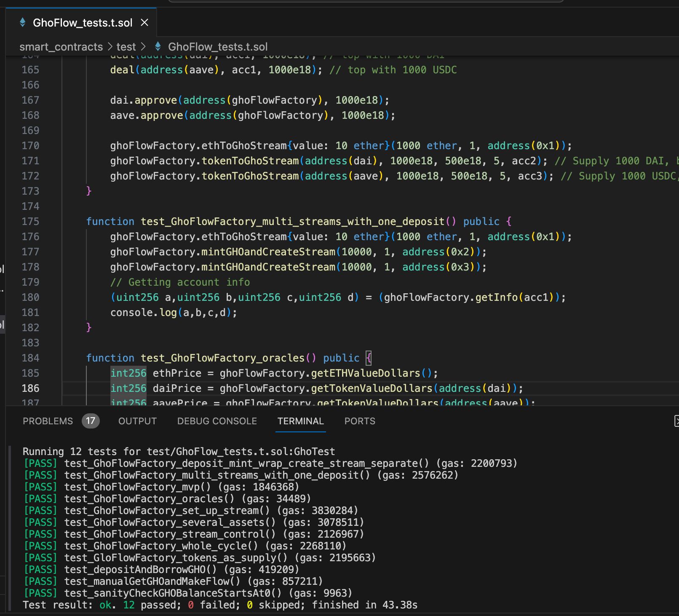This screenshot has width=679, height=616.
Task: Click dai.approve call on line 167
Action: 250,100
